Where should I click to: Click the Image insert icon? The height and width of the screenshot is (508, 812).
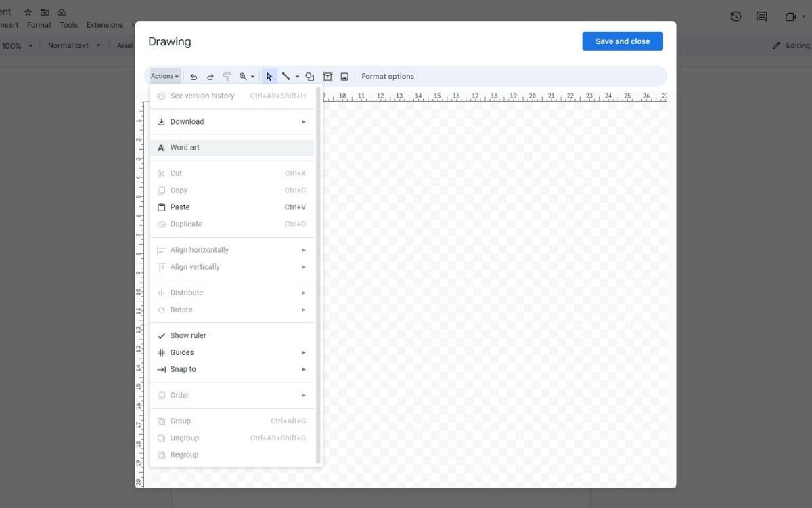tap(344, 77)
